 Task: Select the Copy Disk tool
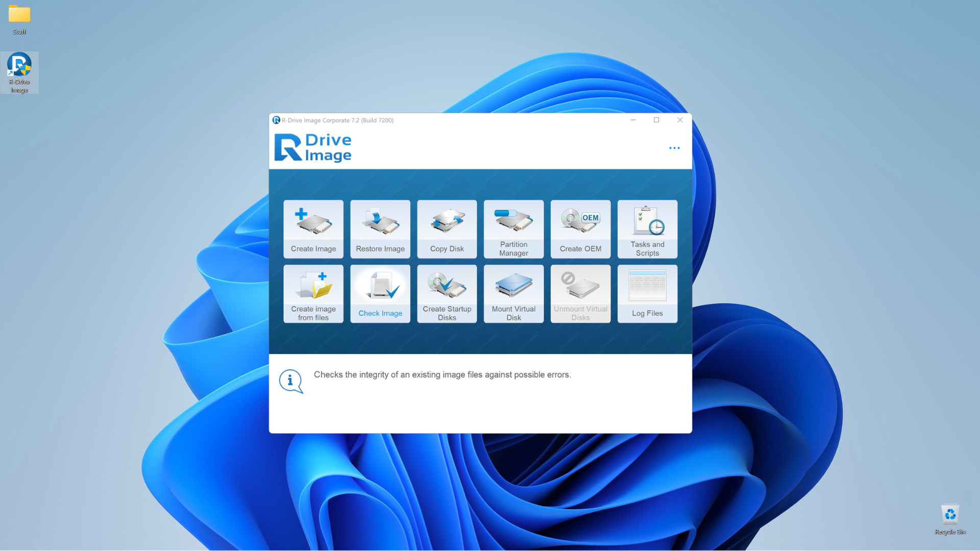[x=447, y=229]
